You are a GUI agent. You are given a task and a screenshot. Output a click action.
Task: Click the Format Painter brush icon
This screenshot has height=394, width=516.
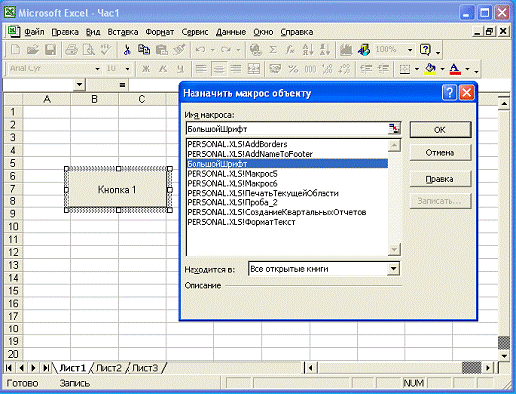pyautogui.click(x=179, y=50)
